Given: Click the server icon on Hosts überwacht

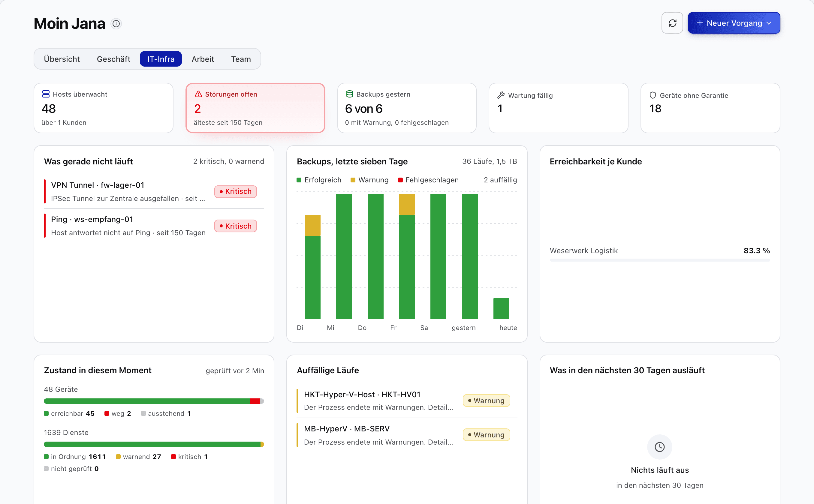Looking at the screenshot, I should (x=46, y=94).
